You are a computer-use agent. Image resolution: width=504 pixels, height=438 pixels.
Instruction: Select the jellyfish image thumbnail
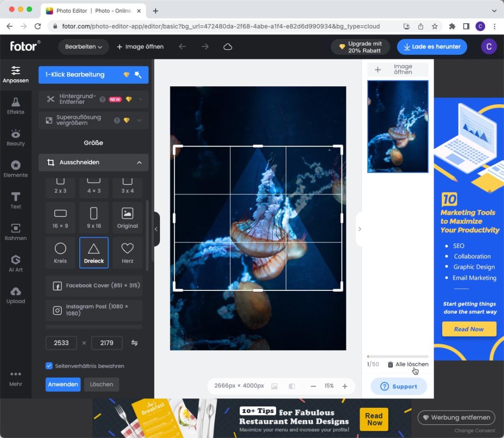pos(397,126)
